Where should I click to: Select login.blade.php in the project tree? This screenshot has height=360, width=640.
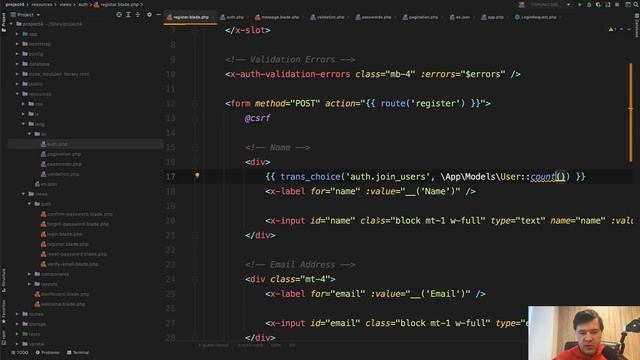click(61, 234)
